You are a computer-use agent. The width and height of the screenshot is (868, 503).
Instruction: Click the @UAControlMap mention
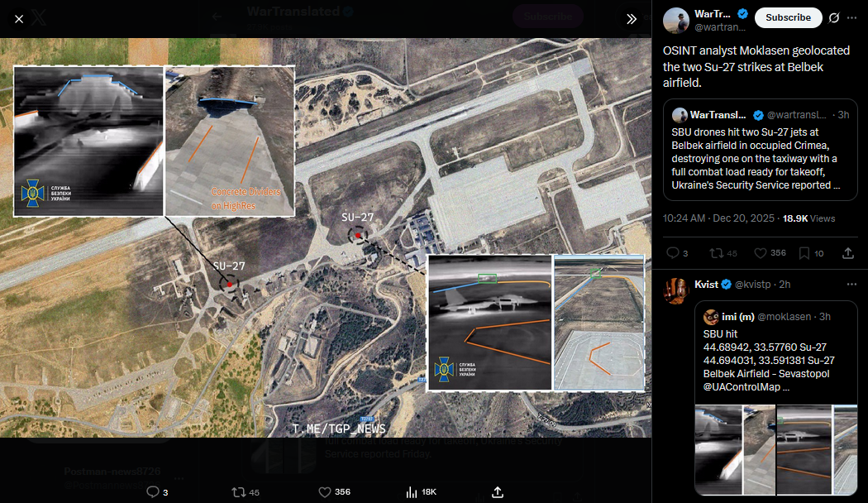pos(742,386)
